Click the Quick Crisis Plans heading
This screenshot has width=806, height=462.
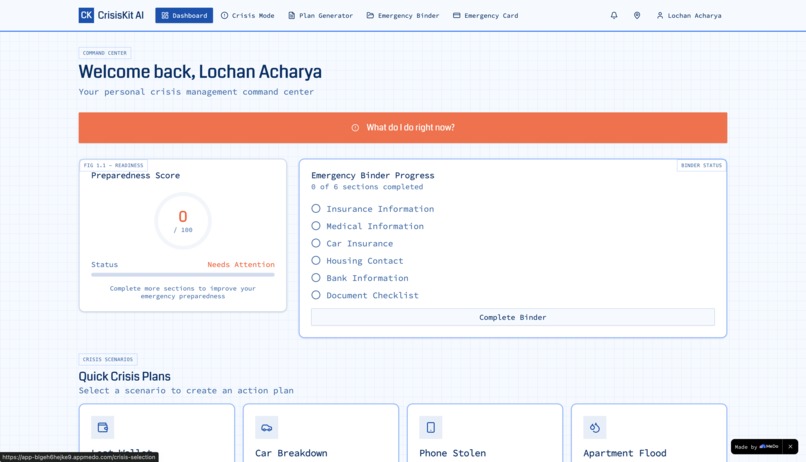[124, 376]
